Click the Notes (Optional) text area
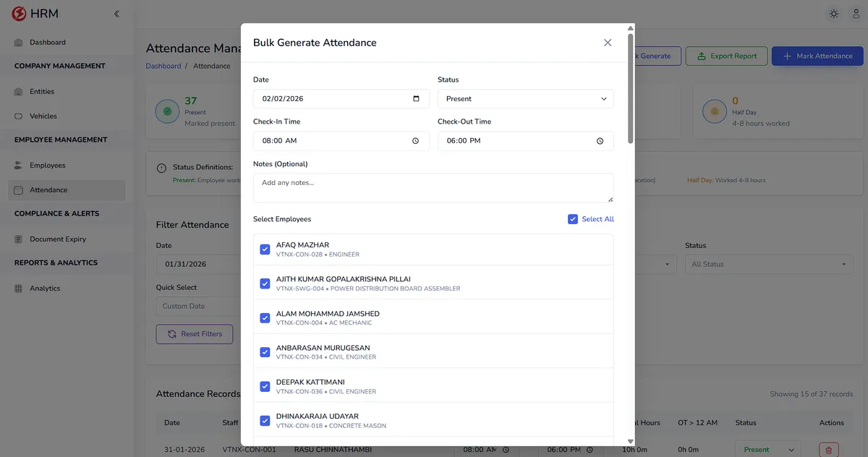The height and width of the screenshot is (457, 868). pyautogui.click(x=433, y=188)
